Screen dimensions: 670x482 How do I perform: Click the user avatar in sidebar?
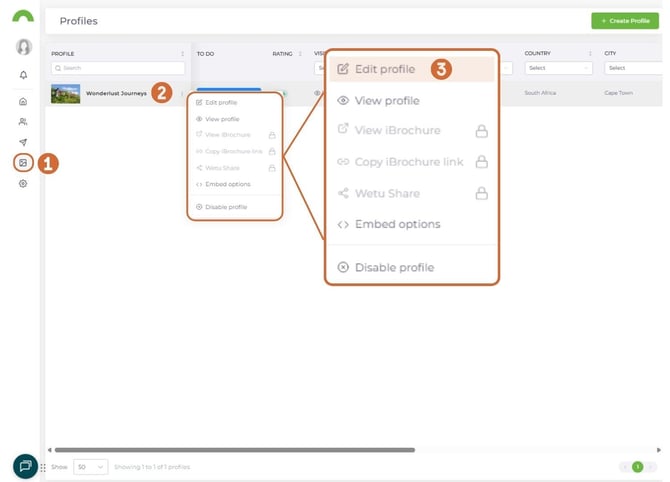coord(23,47)
